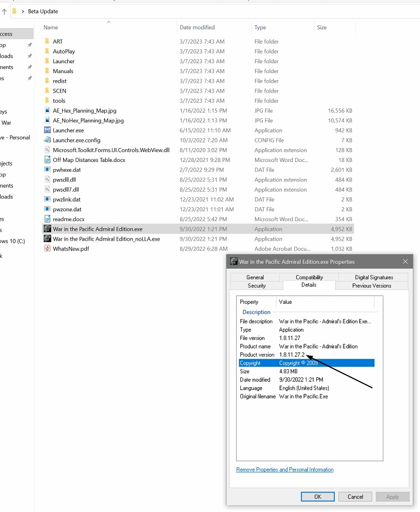420x512 pixels.
Task: Click the Value column header in Details
Action: tap(325, 302)
